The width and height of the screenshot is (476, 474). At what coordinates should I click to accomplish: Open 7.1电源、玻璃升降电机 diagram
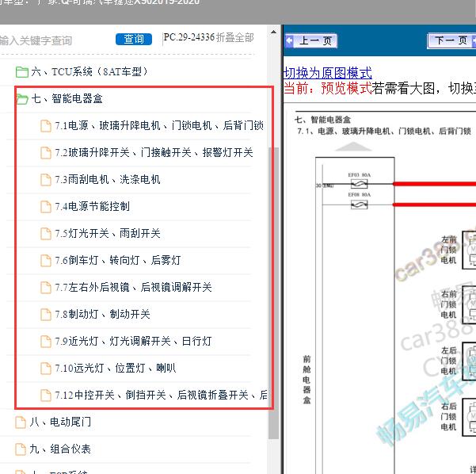(159, 125)
